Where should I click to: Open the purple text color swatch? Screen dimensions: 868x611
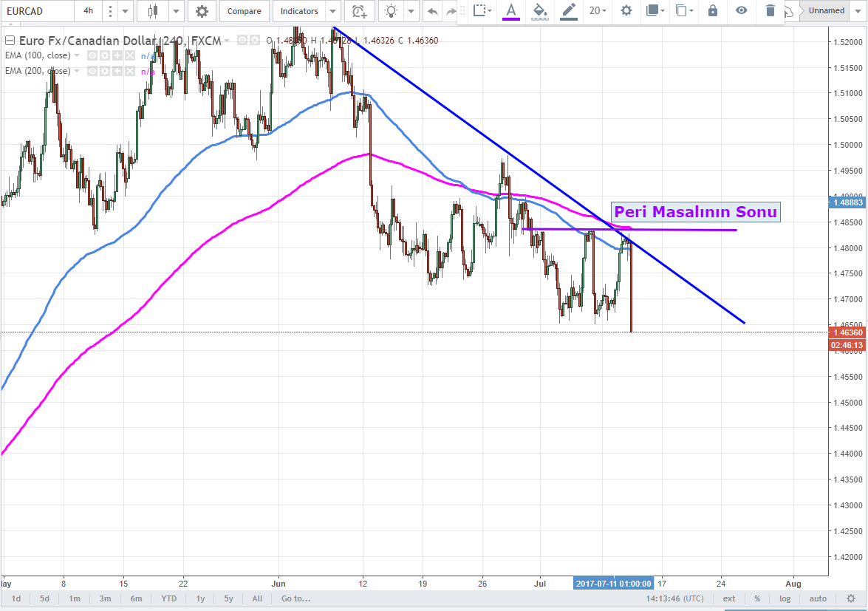510,10
